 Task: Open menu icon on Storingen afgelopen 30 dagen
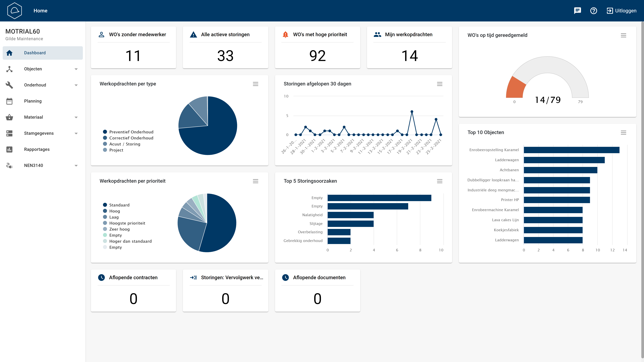(x=440, y=84)
